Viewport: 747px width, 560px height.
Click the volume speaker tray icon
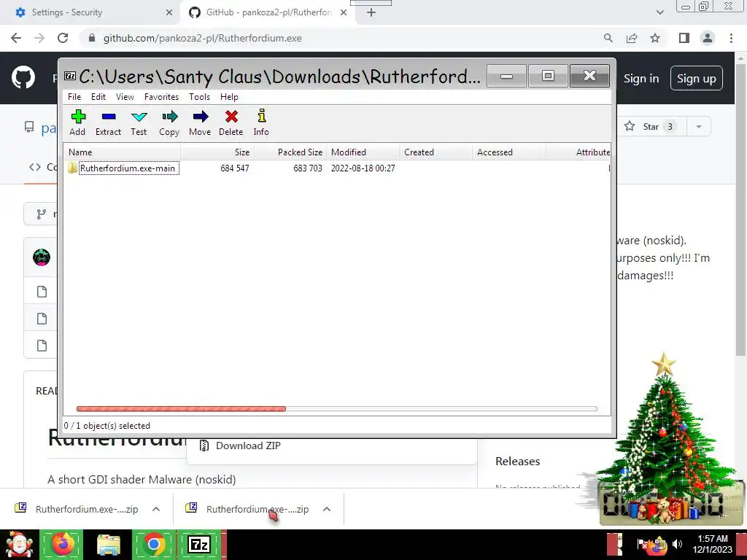click(677, 544)
